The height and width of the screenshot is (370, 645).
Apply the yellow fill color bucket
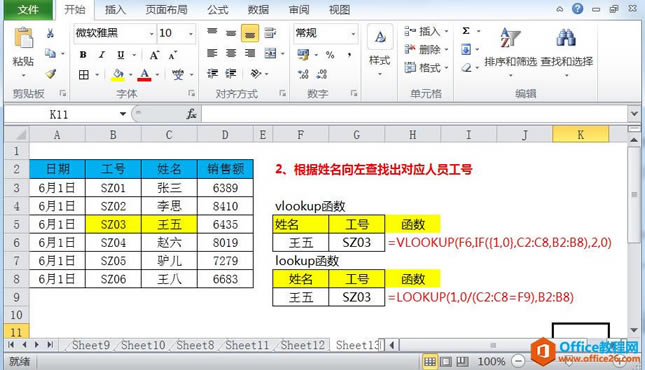118,74
